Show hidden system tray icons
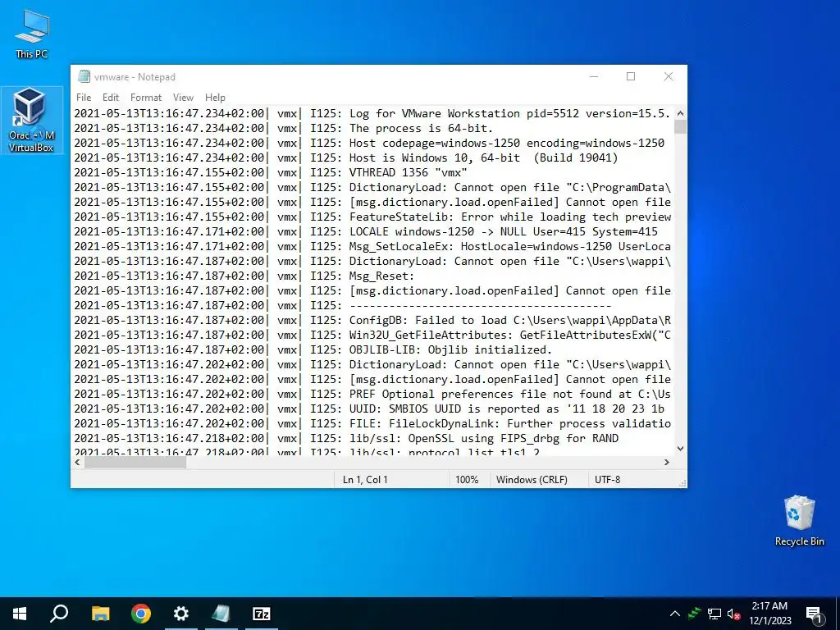The width and height of the screenshot is (840, 630). click(x=675, y=614)
